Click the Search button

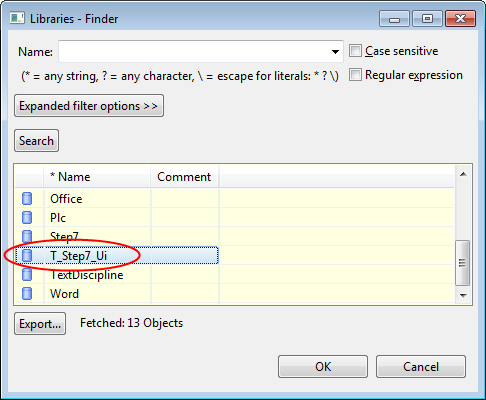tap(36, 141)
